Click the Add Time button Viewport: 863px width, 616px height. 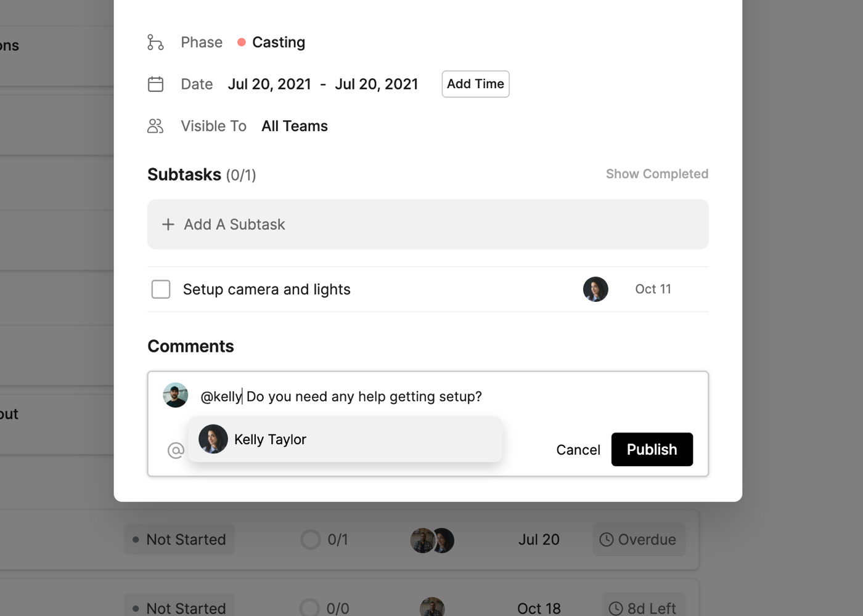pos(475,84)
